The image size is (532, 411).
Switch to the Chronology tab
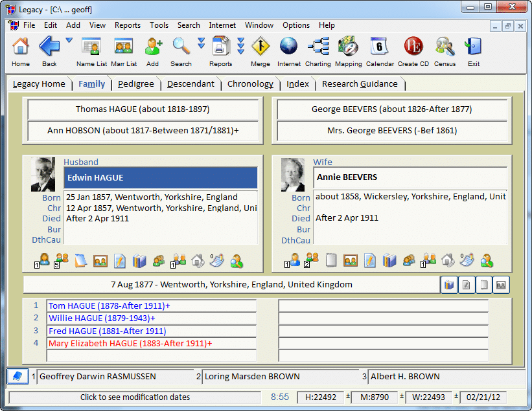pyautogui.click(x=250, y=84)
